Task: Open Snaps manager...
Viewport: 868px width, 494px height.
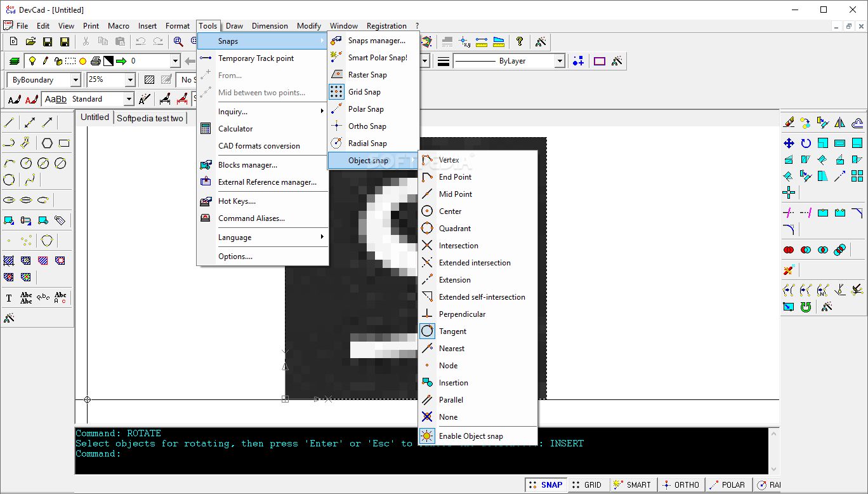Action: tap(374, 41)
